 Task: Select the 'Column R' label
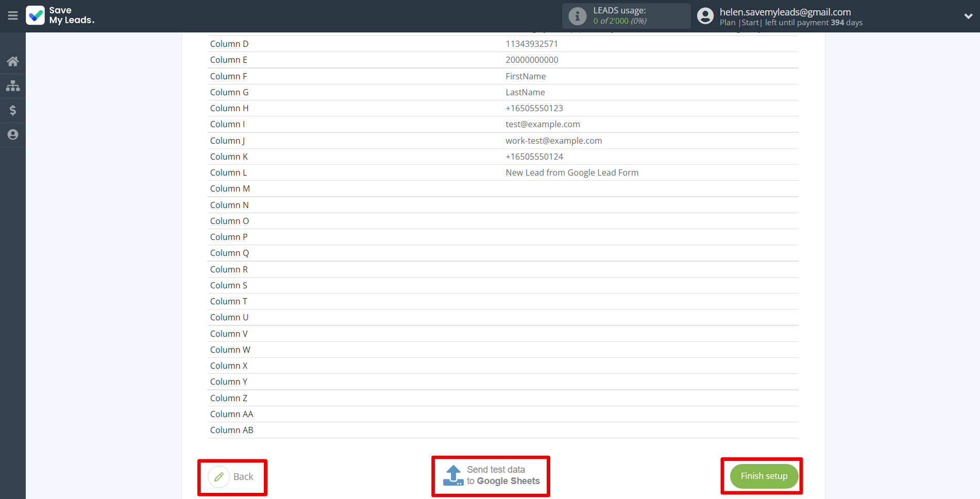229,269
